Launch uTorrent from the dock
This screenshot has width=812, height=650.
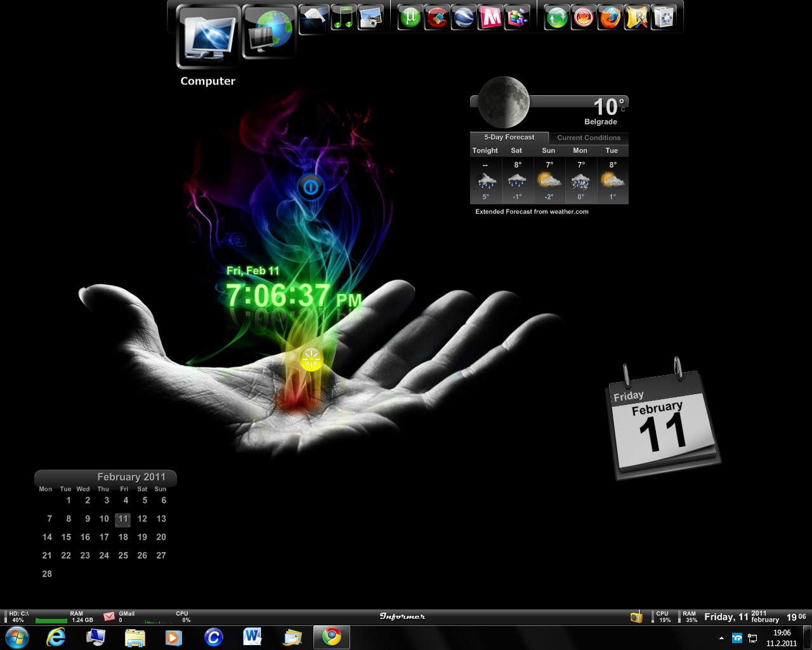(x=410, y=18)
